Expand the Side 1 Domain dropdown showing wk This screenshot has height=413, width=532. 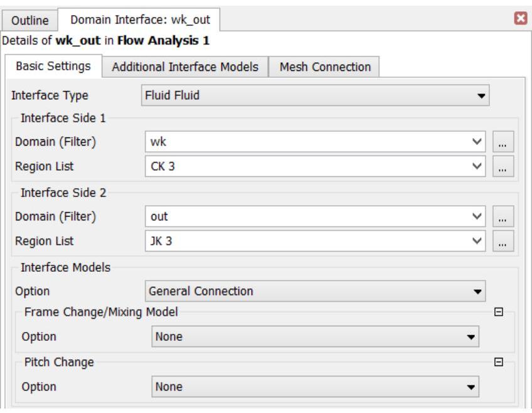478,142
